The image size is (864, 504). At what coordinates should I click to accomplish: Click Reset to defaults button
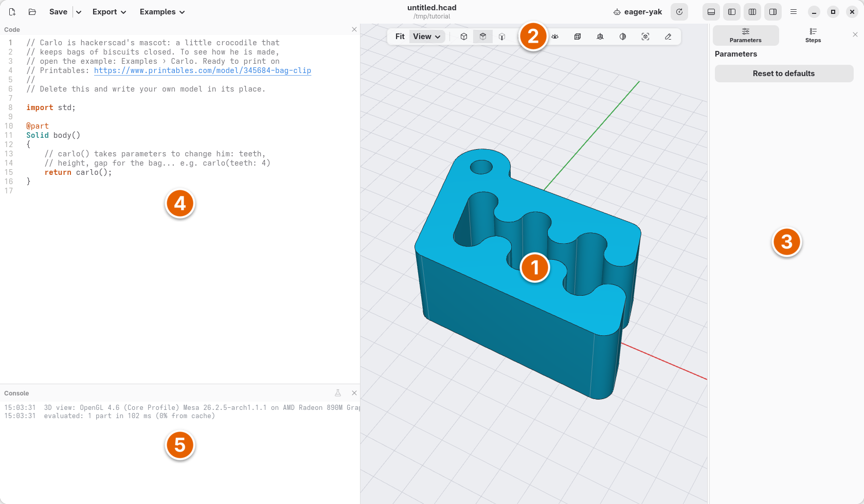(x=784, y=74)
